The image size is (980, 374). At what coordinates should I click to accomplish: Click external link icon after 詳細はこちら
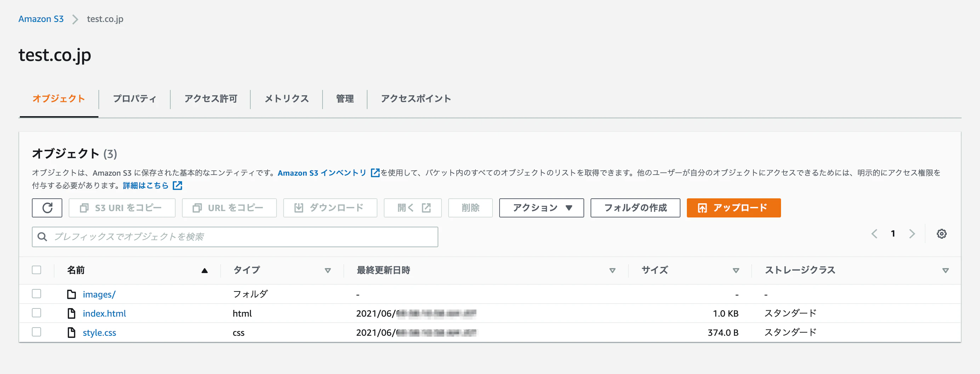pos(177,185)
